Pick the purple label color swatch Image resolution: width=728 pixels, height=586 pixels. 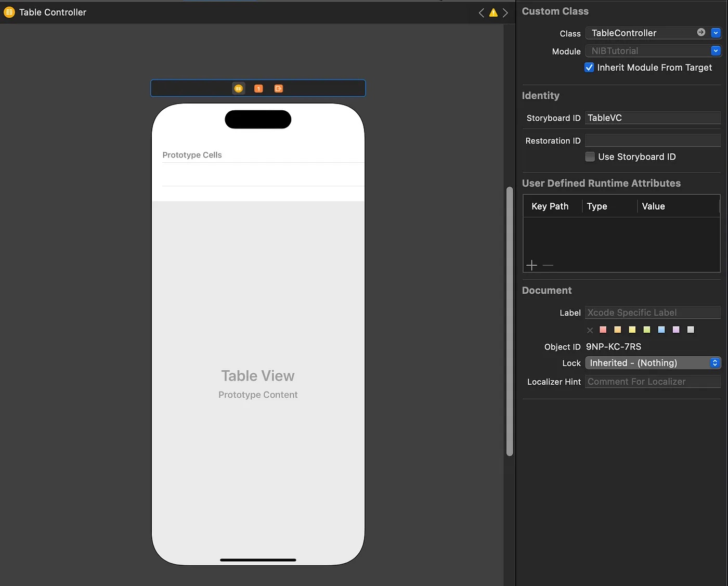point(676,330)
